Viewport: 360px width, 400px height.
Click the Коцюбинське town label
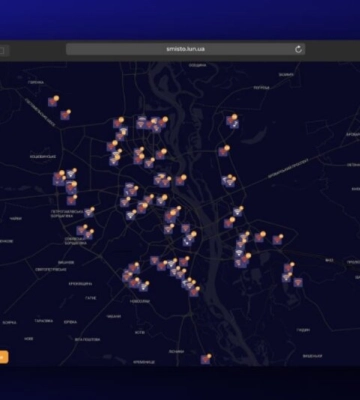43,156
